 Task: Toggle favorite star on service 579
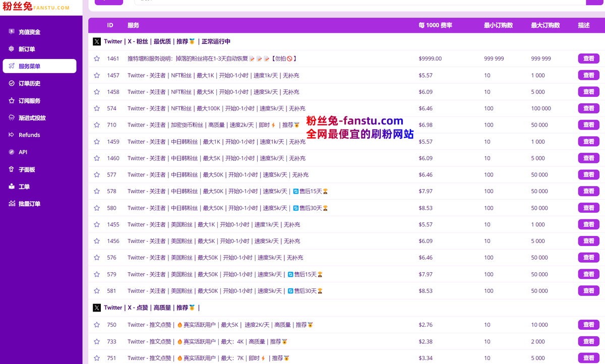click(x=97, y=274)
